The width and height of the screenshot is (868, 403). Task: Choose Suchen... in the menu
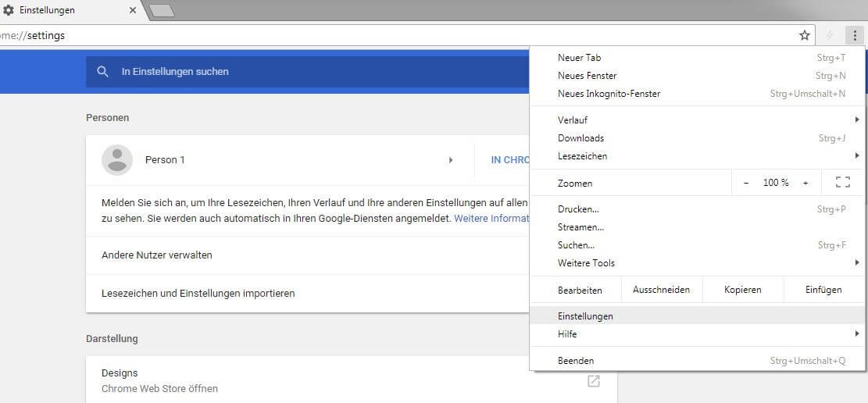[698, 244]
